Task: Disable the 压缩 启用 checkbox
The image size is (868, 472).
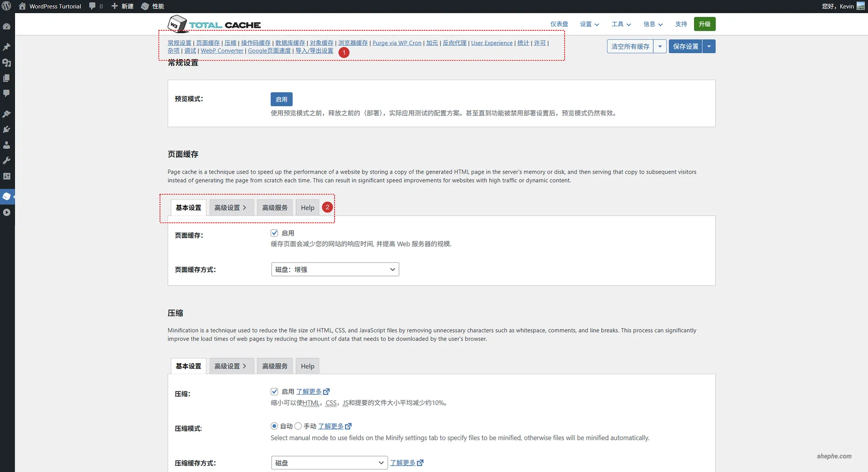Action: 274,392
